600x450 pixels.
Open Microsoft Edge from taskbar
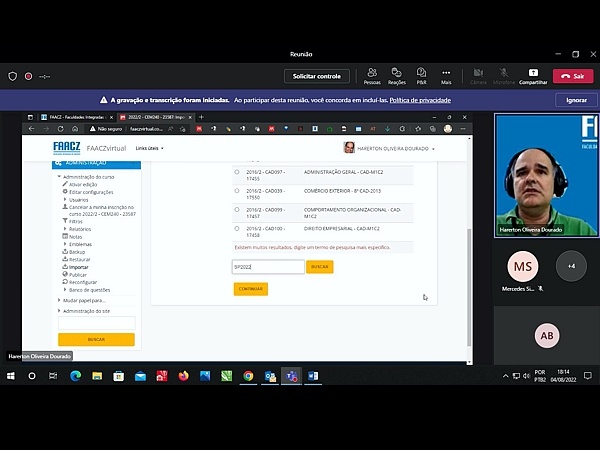75,376
